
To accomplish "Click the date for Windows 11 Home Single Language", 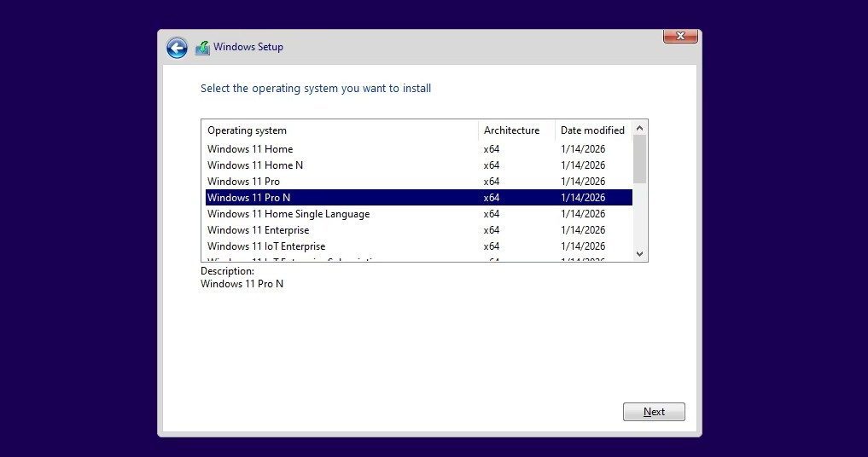I will (583, 213).
